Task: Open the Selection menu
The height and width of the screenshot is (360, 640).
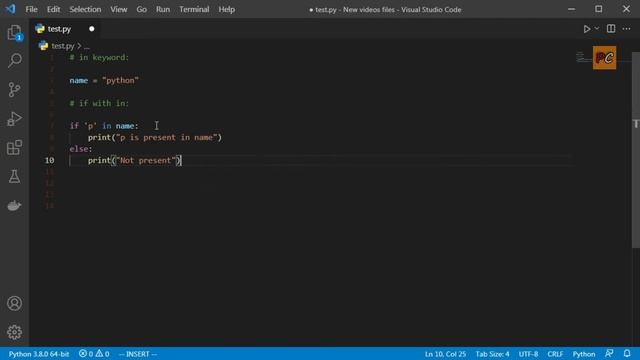Action: 85,9
